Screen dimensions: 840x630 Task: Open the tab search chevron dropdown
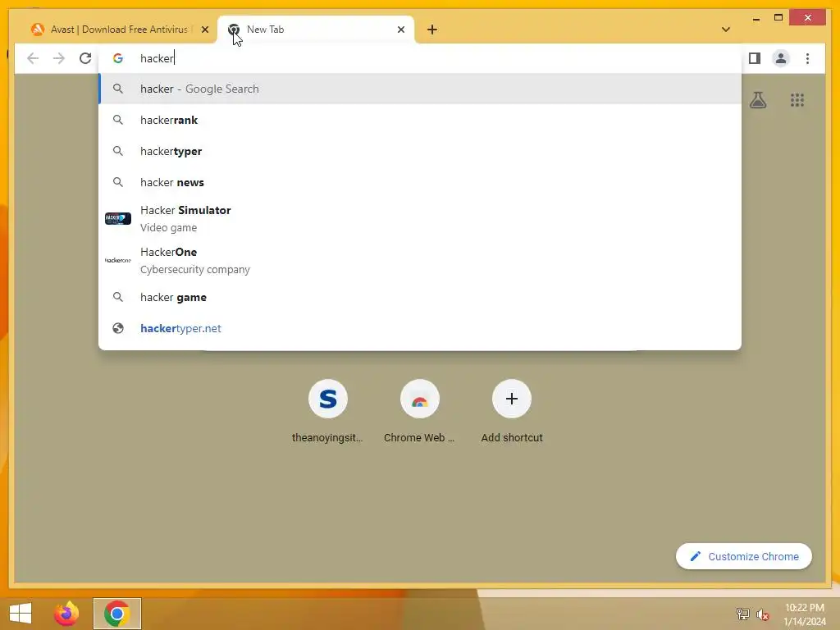pos(725,30)
